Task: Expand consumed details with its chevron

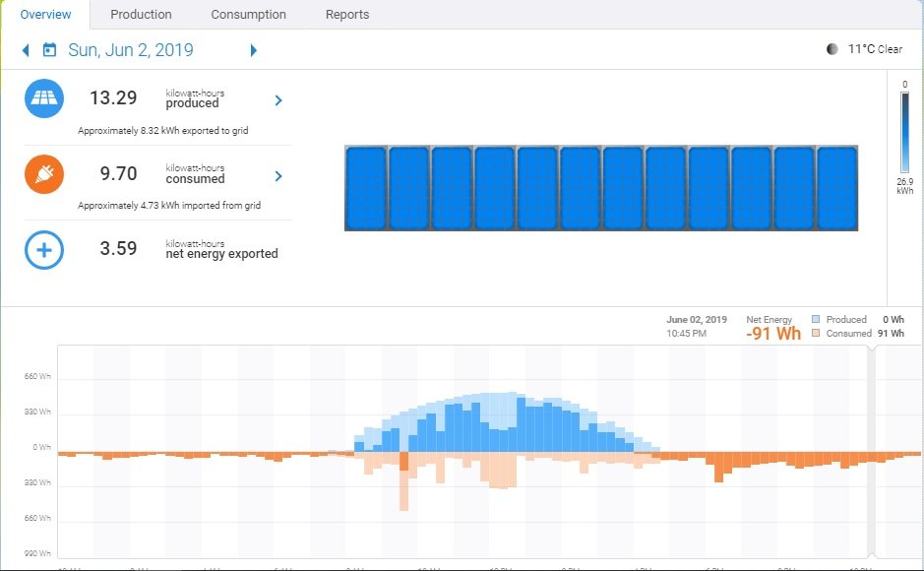Action: [278, 176]
